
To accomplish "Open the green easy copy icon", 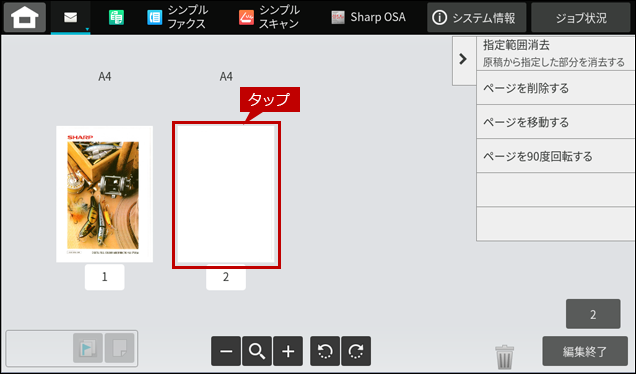I will (116, 17).
